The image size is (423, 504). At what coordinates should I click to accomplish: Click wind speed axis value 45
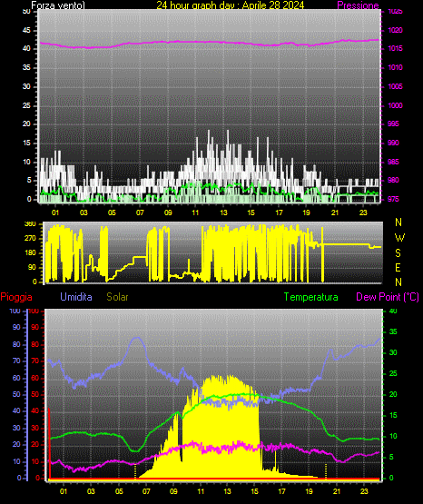(x=26, y=30)
